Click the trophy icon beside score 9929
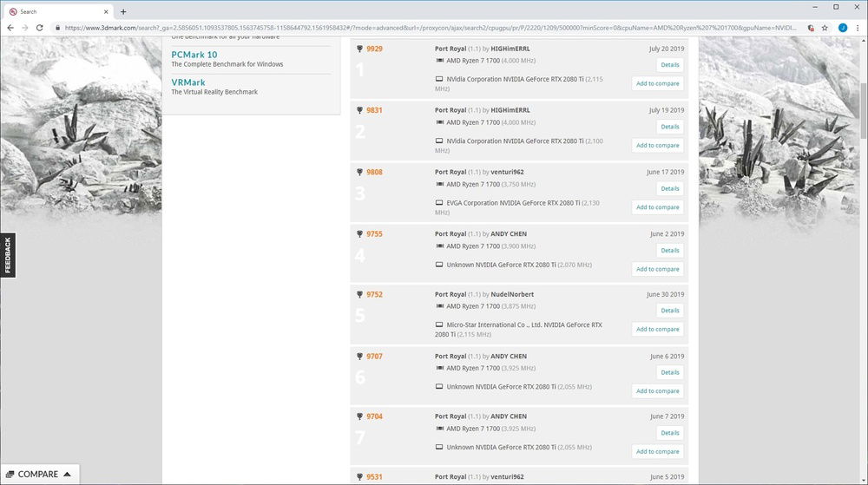The width and height of the screenshot is (868, 485). (x=360, y=49)
